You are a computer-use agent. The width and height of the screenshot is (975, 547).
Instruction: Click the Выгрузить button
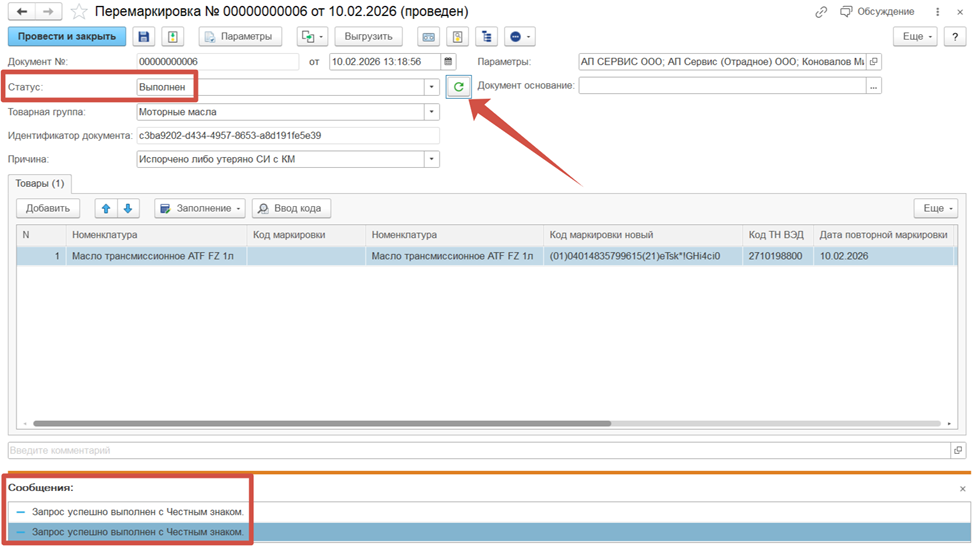(367, 37)
